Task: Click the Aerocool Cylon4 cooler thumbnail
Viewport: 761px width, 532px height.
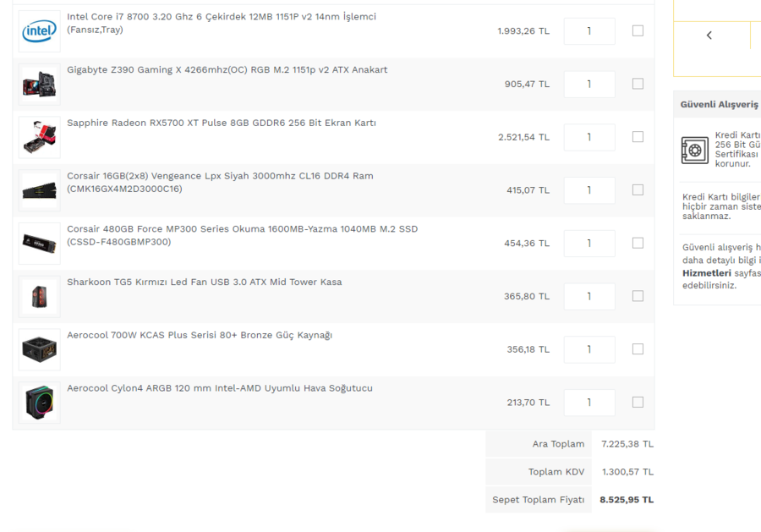Action: (x=39, y=403)
